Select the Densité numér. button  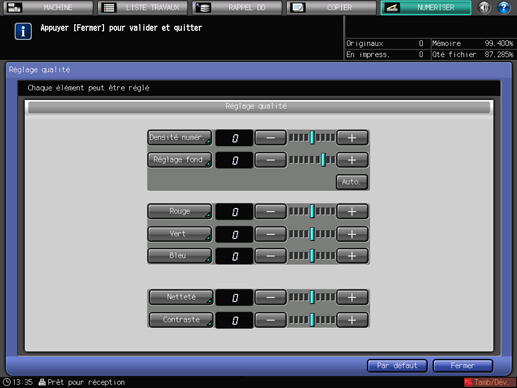pos(179,137)
